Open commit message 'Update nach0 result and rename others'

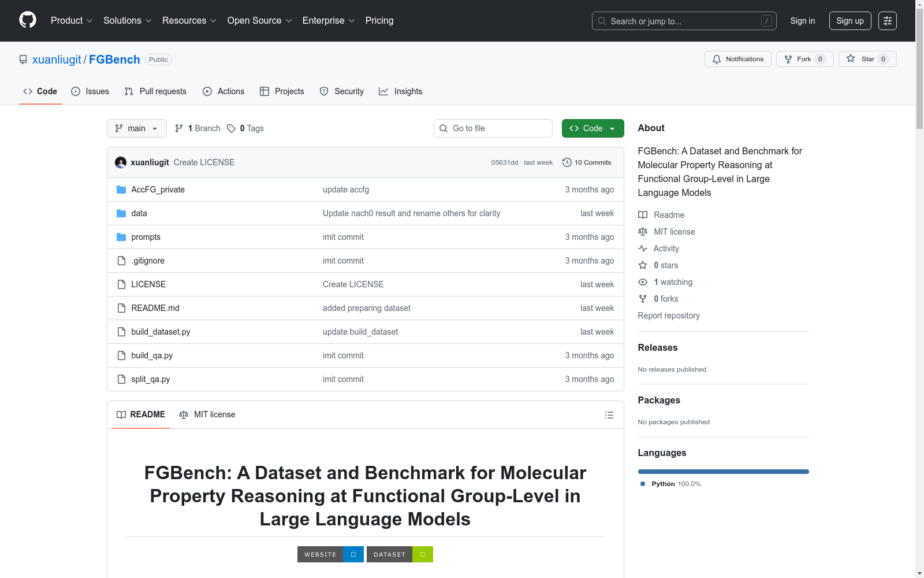click(412, 213)
